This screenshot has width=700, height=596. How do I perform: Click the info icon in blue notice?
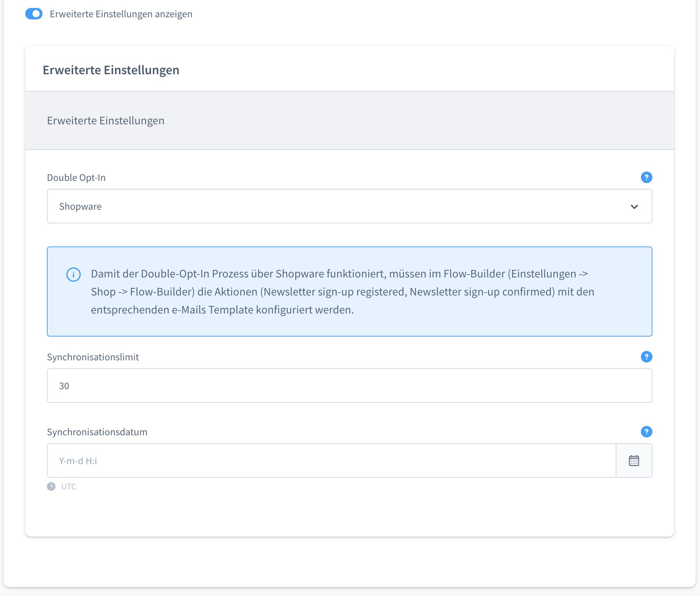(74, 275)
